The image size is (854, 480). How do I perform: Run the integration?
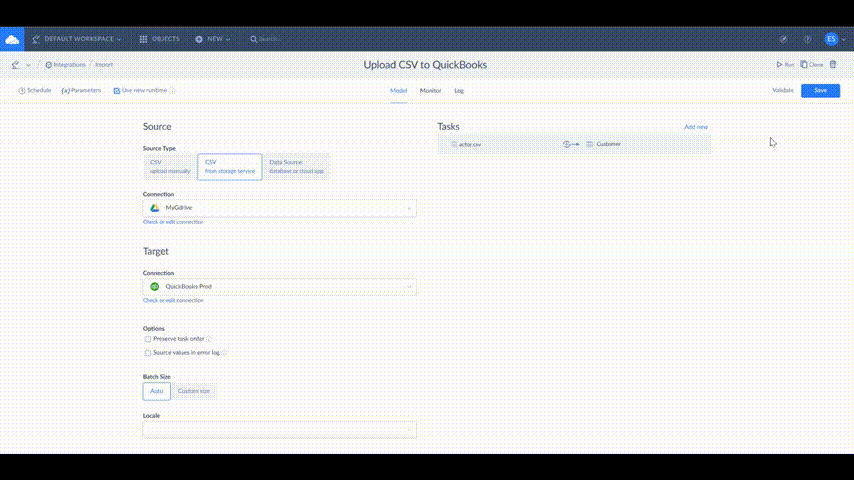click(785, 65)
